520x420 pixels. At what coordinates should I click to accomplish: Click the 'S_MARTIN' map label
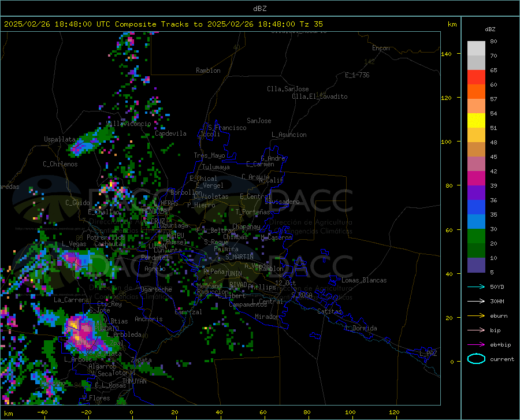pos(239,257)
